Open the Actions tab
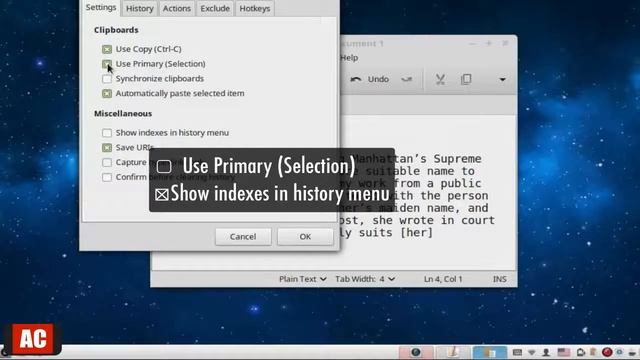The height and width of the screenshot is (360, 640). 177,9
